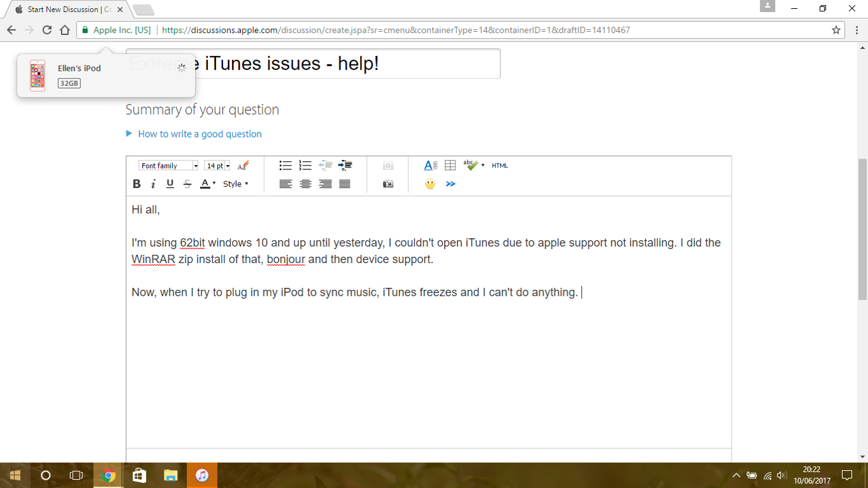Screen dimensions: 868x488
Task: Expand toolbar with double-arrow icon
Action: (451, 184)
